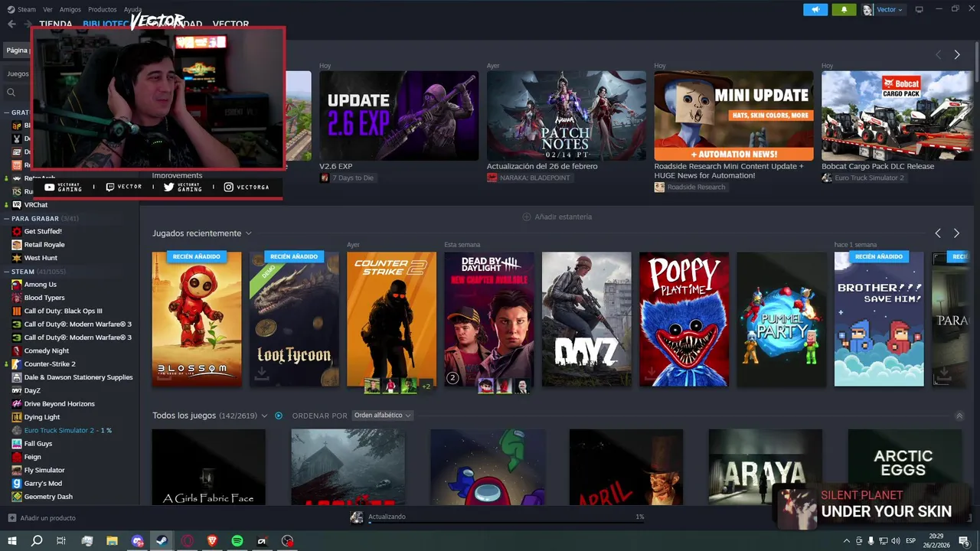Select the DayZ game cover
980x551 pixels.
click(x=586, y=319)
